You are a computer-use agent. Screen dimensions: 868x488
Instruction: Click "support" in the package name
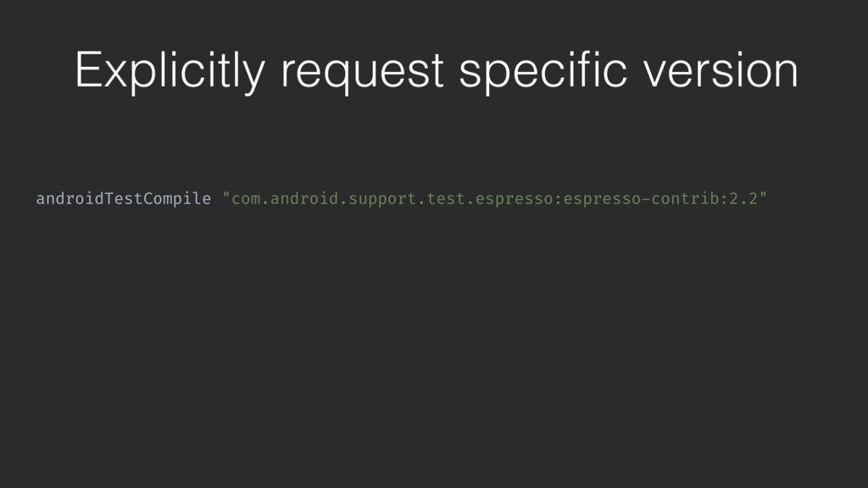coord(381,200)
